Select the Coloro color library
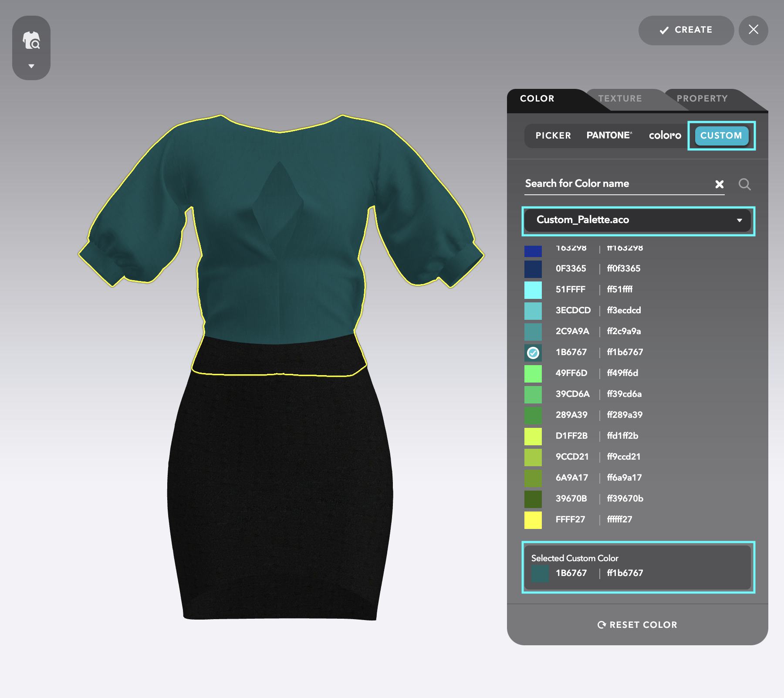The image size is (784, 698). (665, 136)
